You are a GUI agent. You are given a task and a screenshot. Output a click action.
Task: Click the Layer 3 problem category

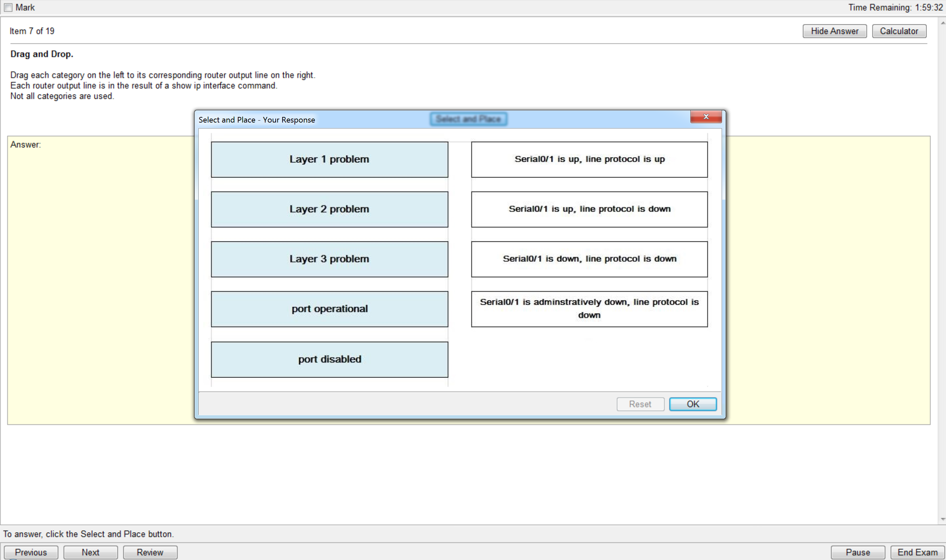(329, 259)
